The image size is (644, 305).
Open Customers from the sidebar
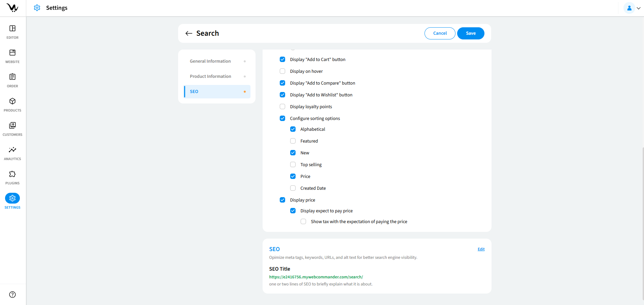pos(12,126)
